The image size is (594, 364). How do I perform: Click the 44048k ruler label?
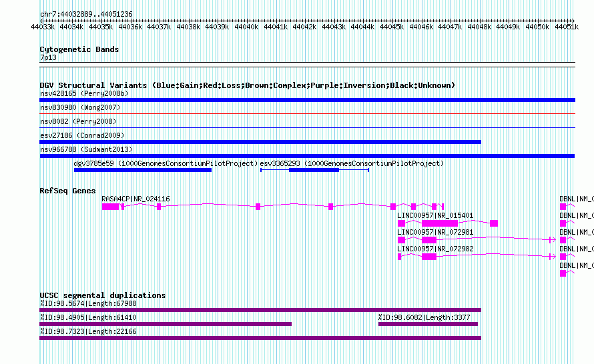[479, 27]
